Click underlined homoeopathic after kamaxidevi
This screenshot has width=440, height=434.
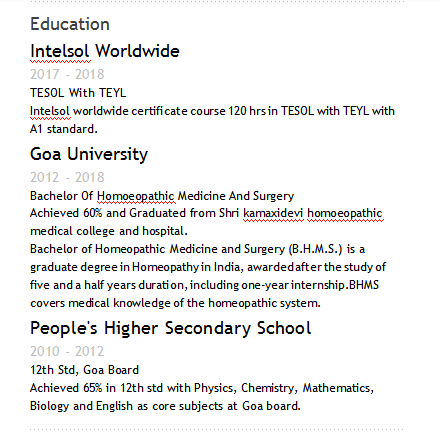pyautogui.click(x=345, y=213)
